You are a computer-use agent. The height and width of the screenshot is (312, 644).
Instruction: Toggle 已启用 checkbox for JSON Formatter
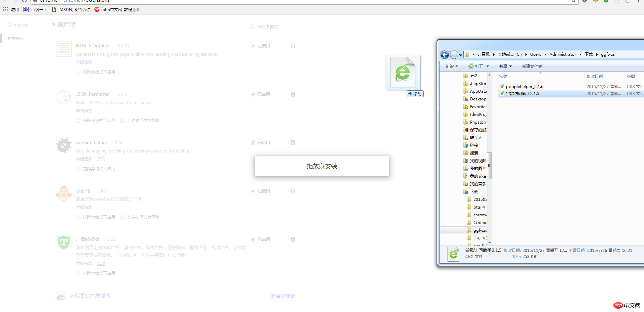pyautogui.click(x=253, y=94)
